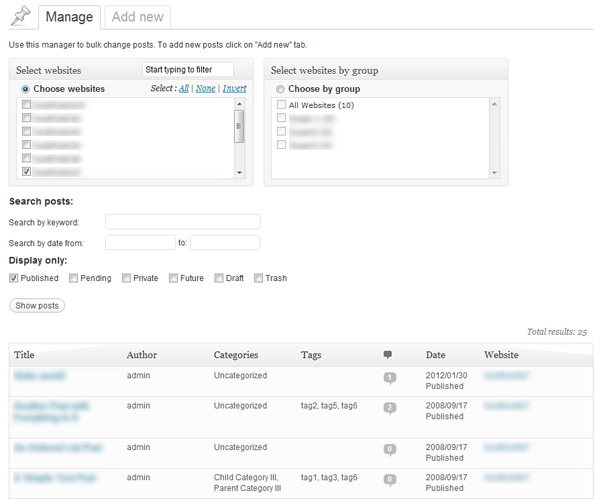Select the Choose by group radio button
This screenshot has width=600, height=500.
click(x=280, y=89)
